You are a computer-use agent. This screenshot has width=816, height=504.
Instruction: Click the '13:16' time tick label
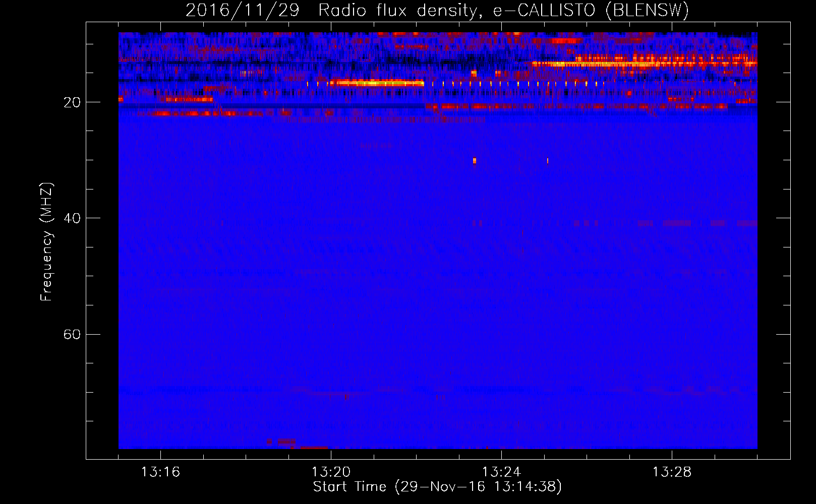(x=160, y=472)
